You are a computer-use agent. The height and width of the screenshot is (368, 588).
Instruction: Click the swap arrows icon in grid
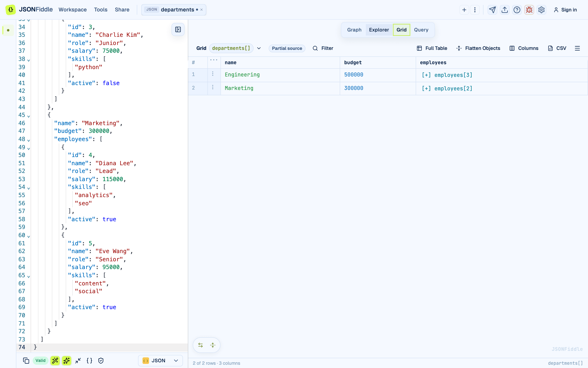click(x=200, y=345)
